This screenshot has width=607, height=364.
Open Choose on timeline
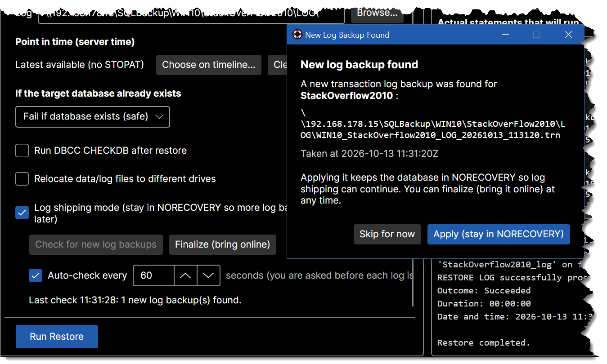point(209,65)
